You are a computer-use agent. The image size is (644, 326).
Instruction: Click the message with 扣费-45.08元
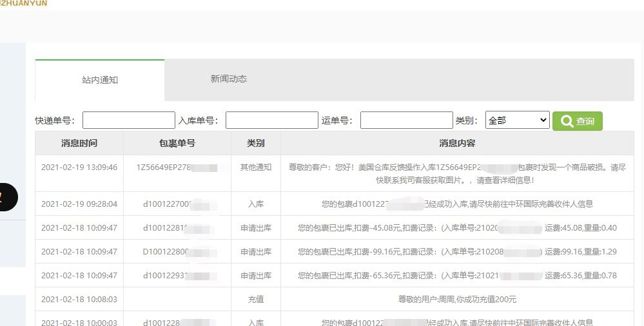pyautogui.click(x=457, y=227)
